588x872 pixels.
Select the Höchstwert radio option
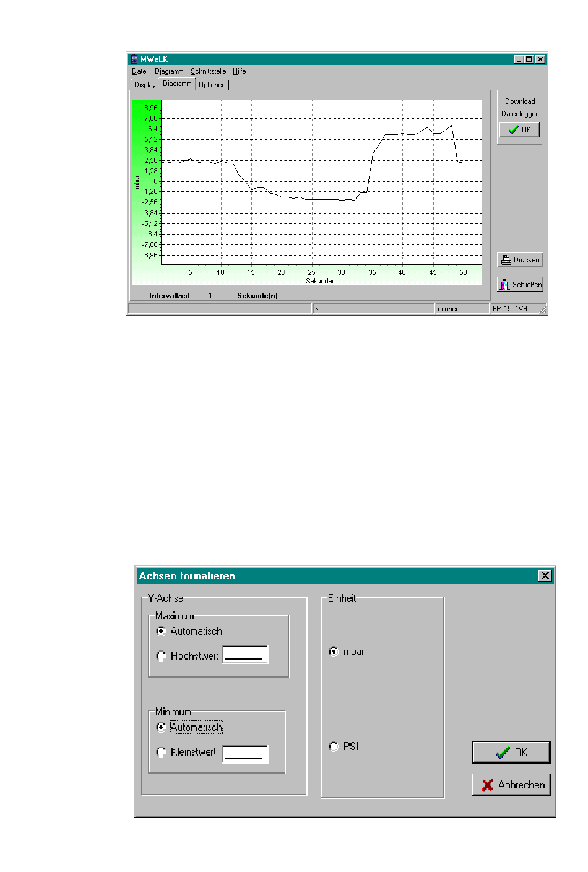coord(162,656)
